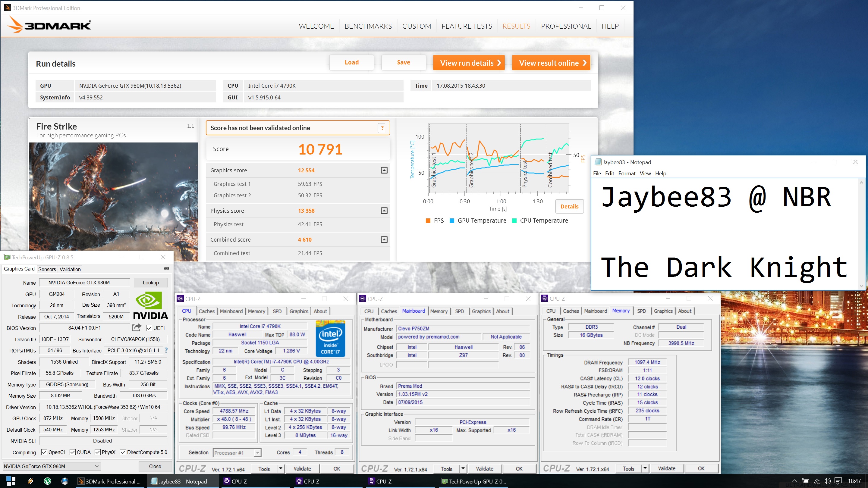The height and width of the screenshot is (488, 868).
Task: Click the Driver Version field in GPU-Z
Action: [x=103, y=407]
